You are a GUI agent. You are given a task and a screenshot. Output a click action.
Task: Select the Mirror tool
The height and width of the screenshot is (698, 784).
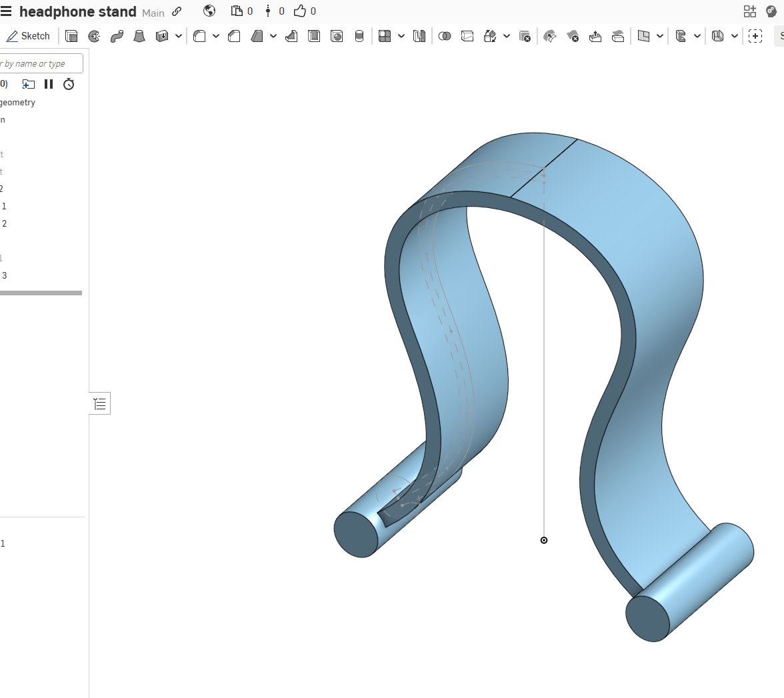pos(419,36)
